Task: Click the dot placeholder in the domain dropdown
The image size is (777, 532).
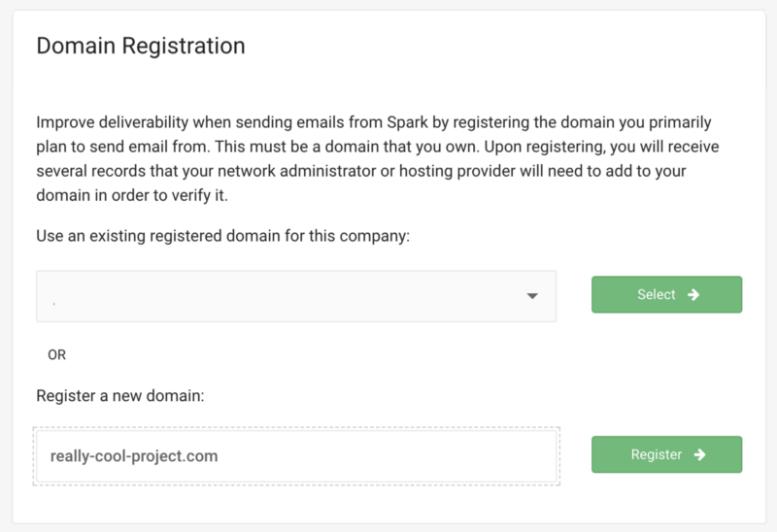Action: (54, 303)
